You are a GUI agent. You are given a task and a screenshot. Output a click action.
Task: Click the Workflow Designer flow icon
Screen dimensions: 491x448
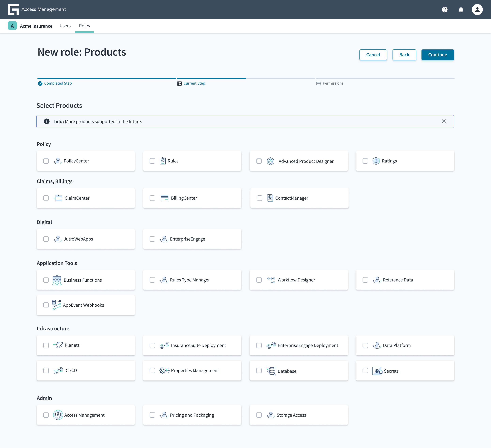(x=271, y=280)
